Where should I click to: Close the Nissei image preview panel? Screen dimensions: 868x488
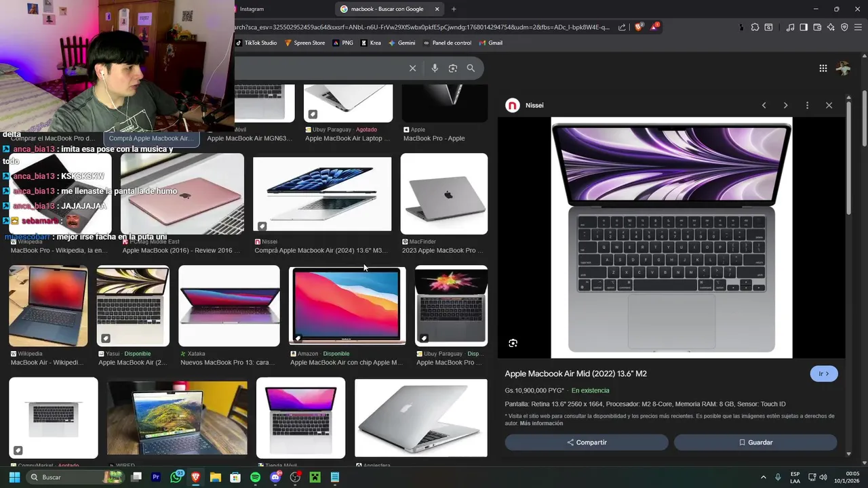[x=829, y=105]
